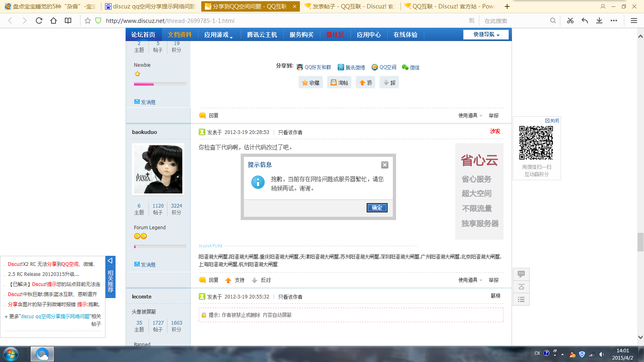Click the 收藏 button

pos(311,82)
